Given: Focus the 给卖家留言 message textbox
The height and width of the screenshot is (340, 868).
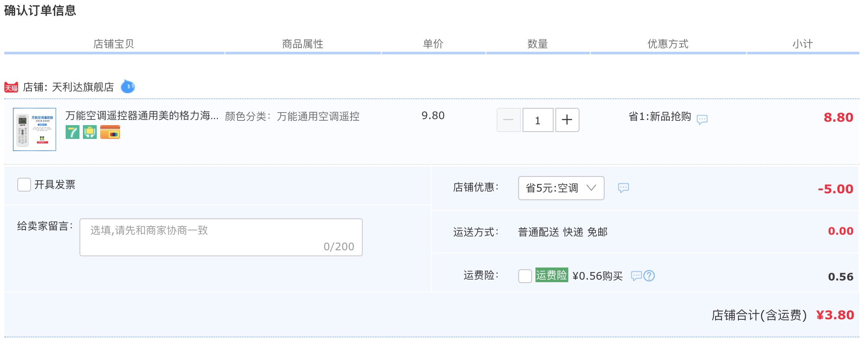Looking at the screenshot, I should click(x=221, y=237).
